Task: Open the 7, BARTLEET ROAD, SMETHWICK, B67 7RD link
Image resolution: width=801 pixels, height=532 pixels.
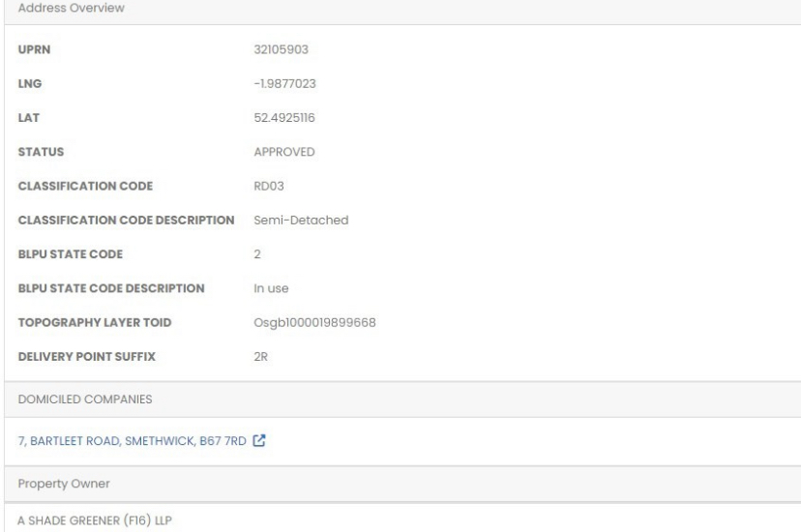Action: point(132,441)
